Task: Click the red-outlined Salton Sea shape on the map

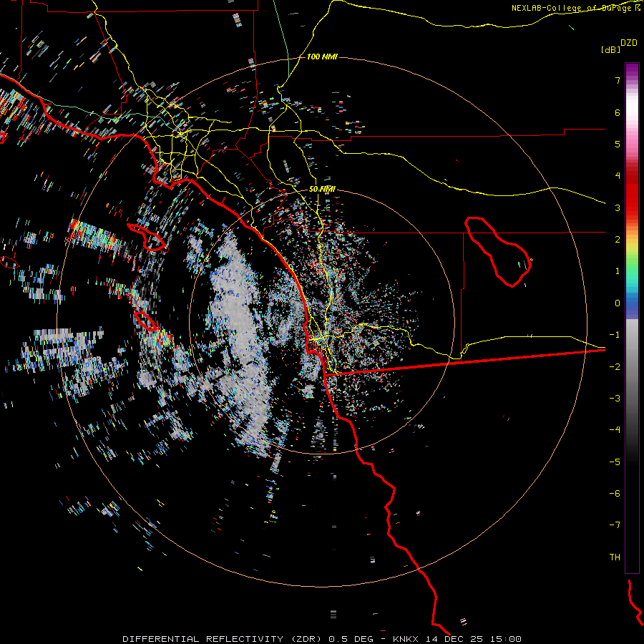Action: [498, 252]
